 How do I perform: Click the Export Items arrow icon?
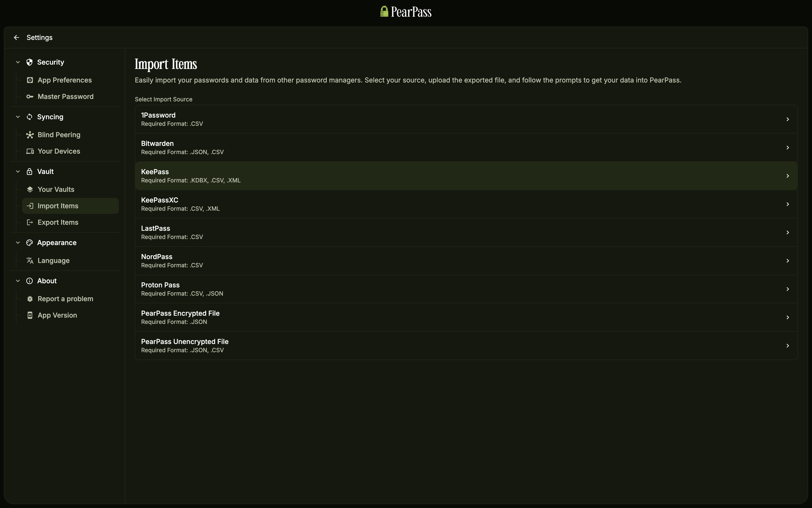click(x=30, y=222)
